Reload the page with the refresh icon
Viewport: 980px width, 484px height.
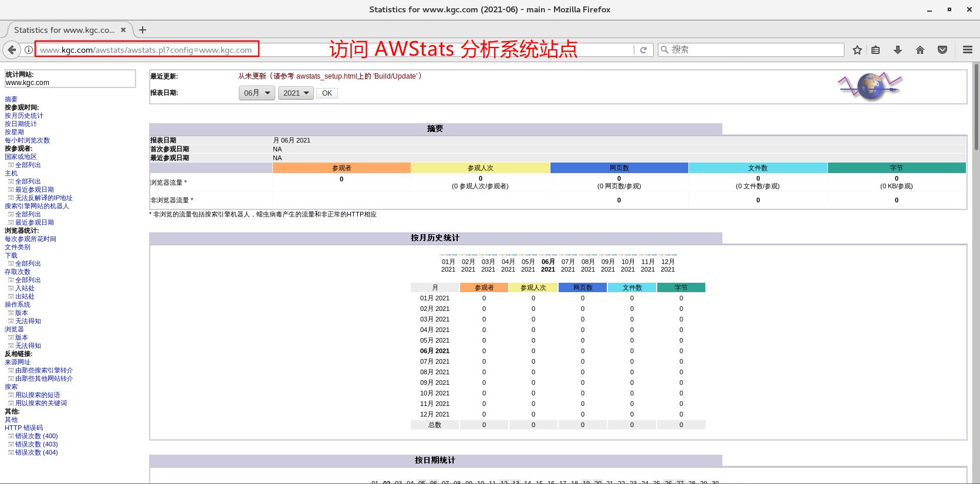pos(643,50)
